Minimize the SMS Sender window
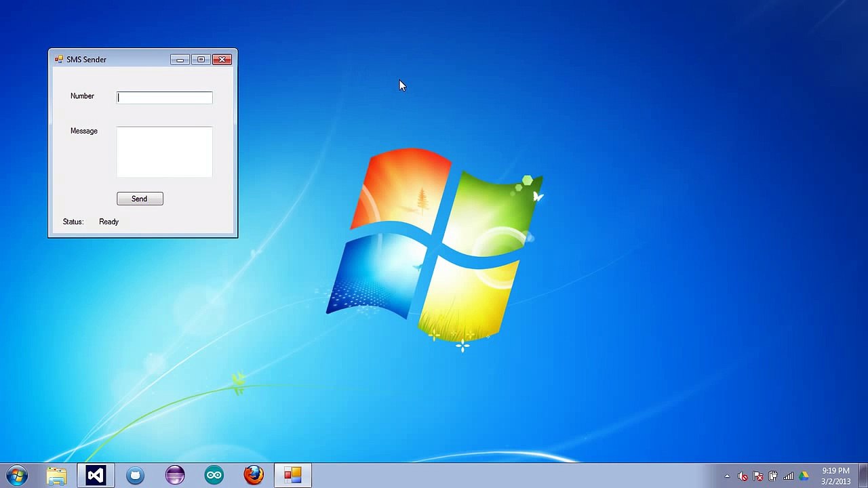The image size is (868, 488). tap(180, 60)
